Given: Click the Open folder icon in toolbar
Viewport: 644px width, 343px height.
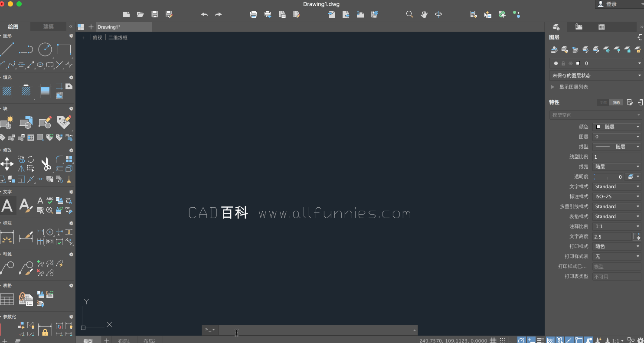Looking at the screenshot, I should pos(141,14).
